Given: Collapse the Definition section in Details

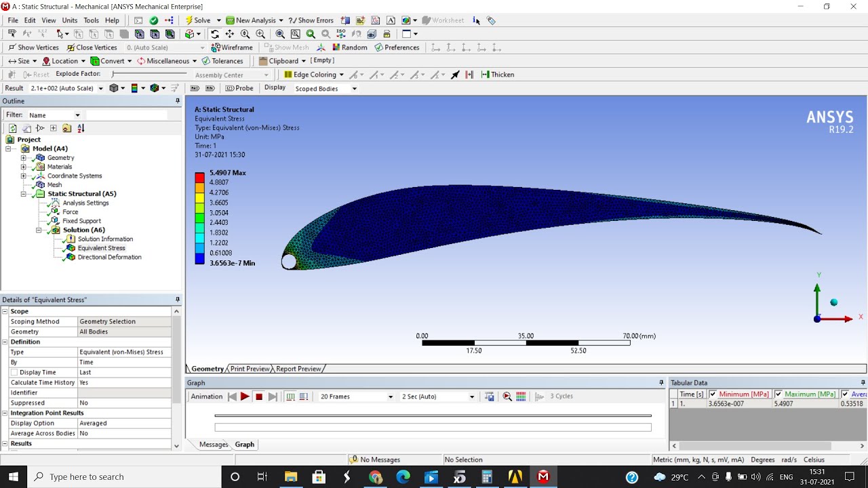Looking at the screenshot, I should [x=5, y=342].
